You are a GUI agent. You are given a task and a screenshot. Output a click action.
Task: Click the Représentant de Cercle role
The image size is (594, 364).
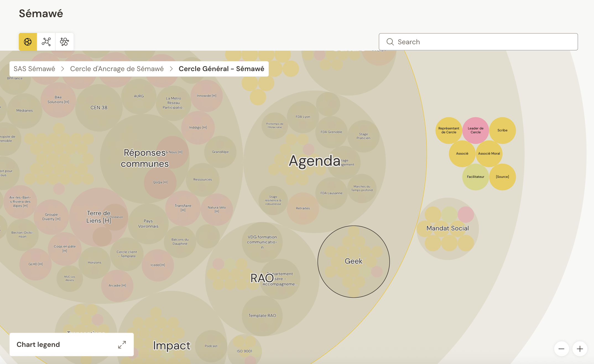pyautogui.click(x=449, y=130)
